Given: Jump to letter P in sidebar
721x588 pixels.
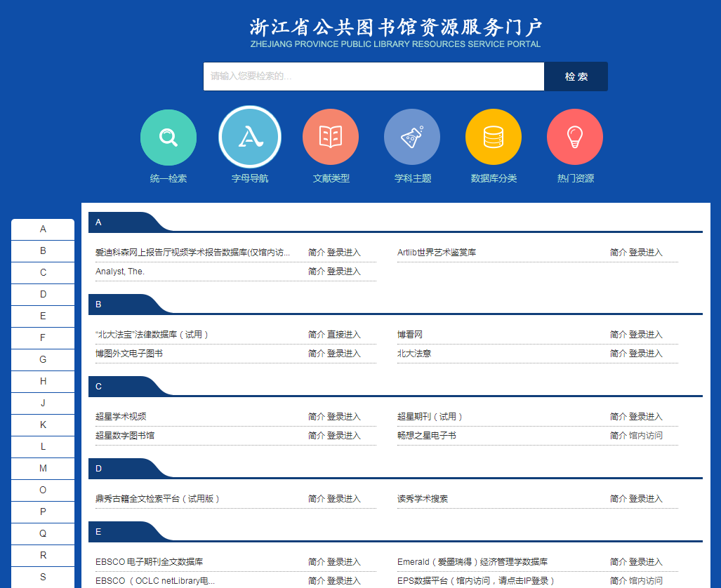Looking at the screenshot, I should pyautogui.click(x=43, y=512).
